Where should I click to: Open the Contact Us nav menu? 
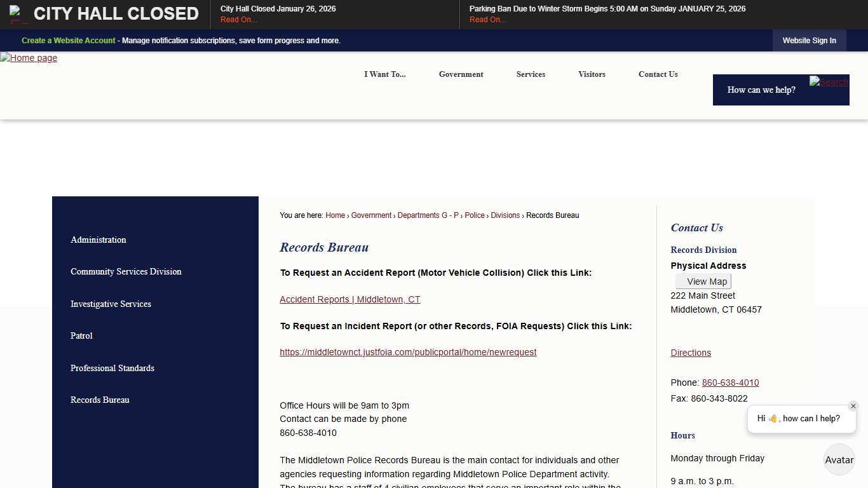click(658, 74)
